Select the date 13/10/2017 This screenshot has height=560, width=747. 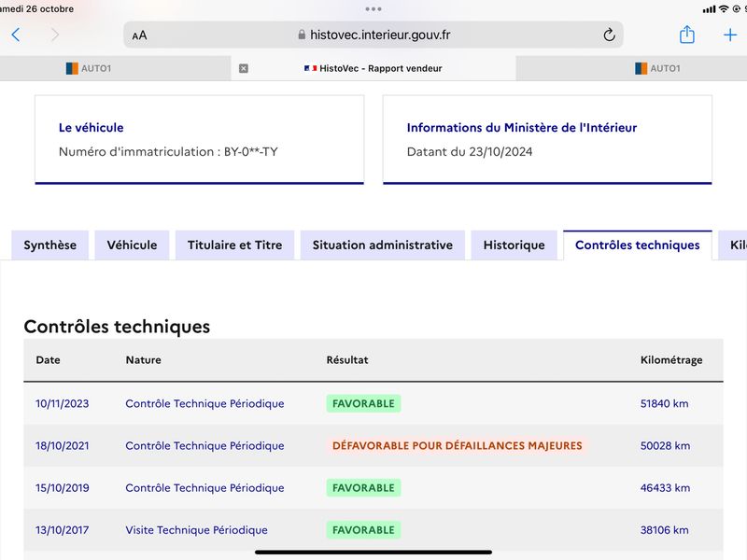click(x=62, y=530)
